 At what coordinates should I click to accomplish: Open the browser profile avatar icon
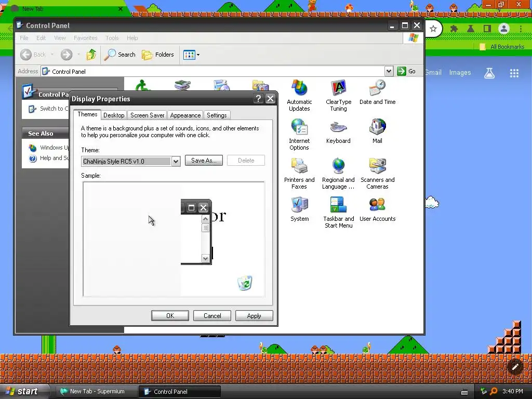tap(504, 29)
